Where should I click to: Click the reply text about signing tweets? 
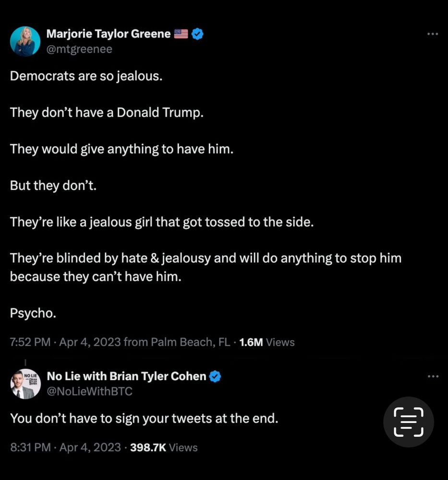pos(144,418)
